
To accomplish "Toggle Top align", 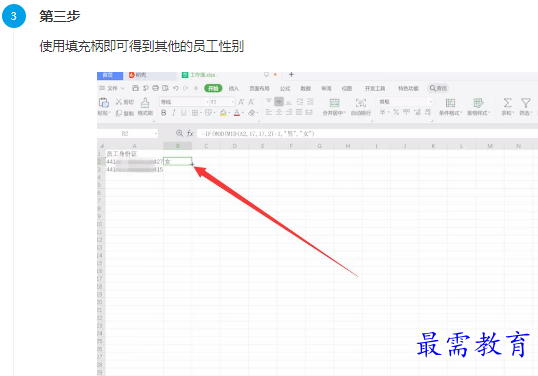I will [269, 101].
